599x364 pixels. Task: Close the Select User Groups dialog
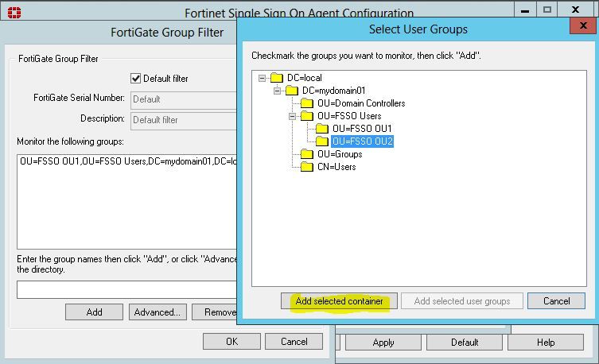[582, 25]
